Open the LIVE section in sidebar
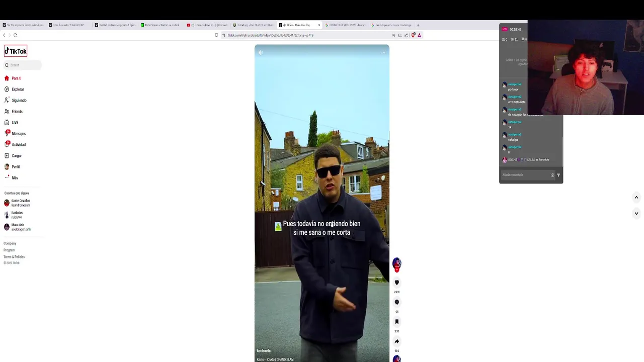Image resolution: width=644 pixels, height=362 pixels. (12, 123)
